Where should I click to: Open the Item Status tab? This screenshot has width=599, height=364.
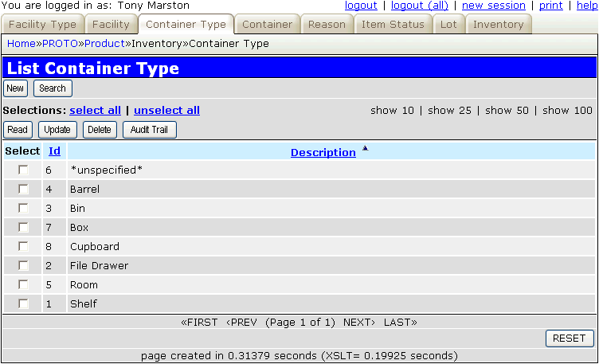tap(393, 25)
